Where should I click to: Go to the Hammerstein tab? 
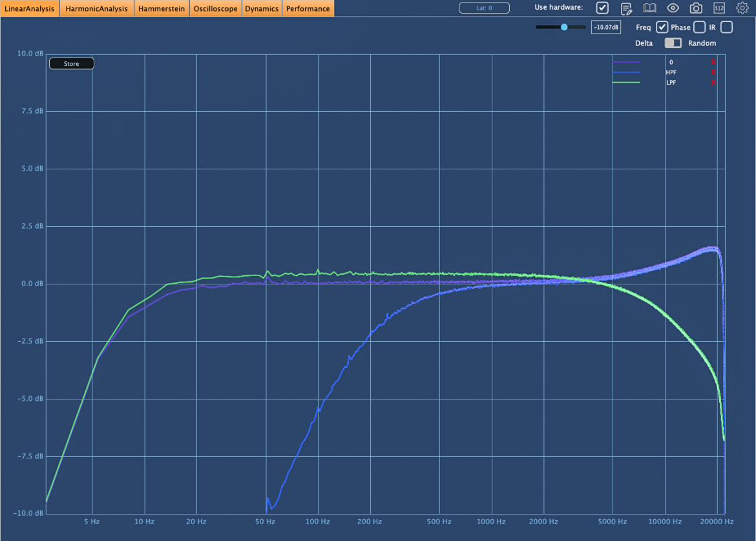(x=162, y=8)
